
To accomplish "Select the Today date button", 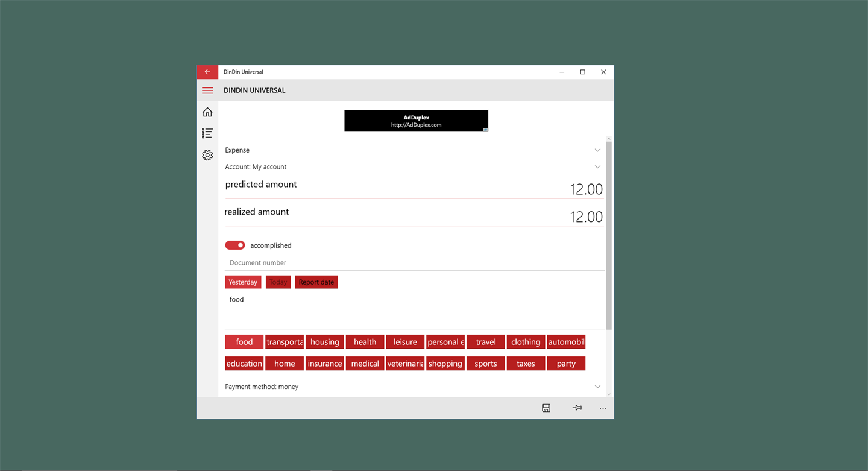I will 278,282.
